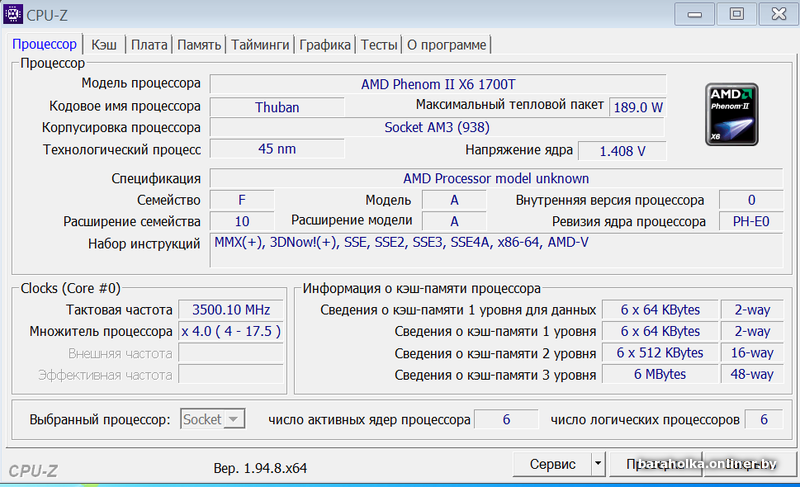
Task: Click the multiplier value x 4.0 ( 4 - 17.5 )
Action: click(231, 331)
